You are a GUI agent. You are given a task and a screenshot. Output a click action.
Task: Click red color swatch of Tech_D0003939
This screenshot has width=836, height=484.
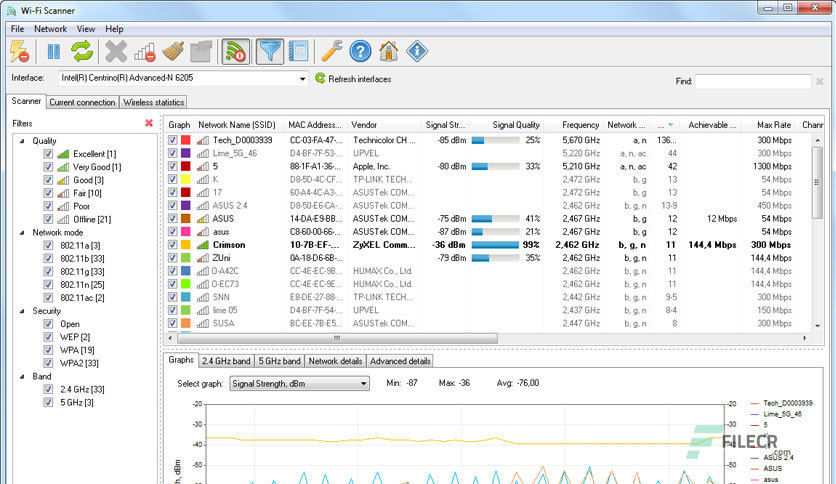tap(186, 140)
